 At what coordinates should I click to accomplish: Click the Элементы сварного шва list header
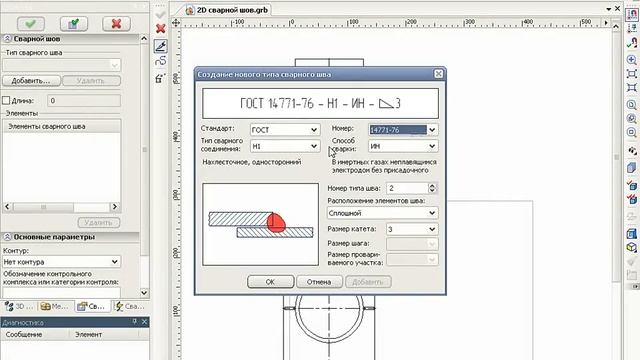62,127
